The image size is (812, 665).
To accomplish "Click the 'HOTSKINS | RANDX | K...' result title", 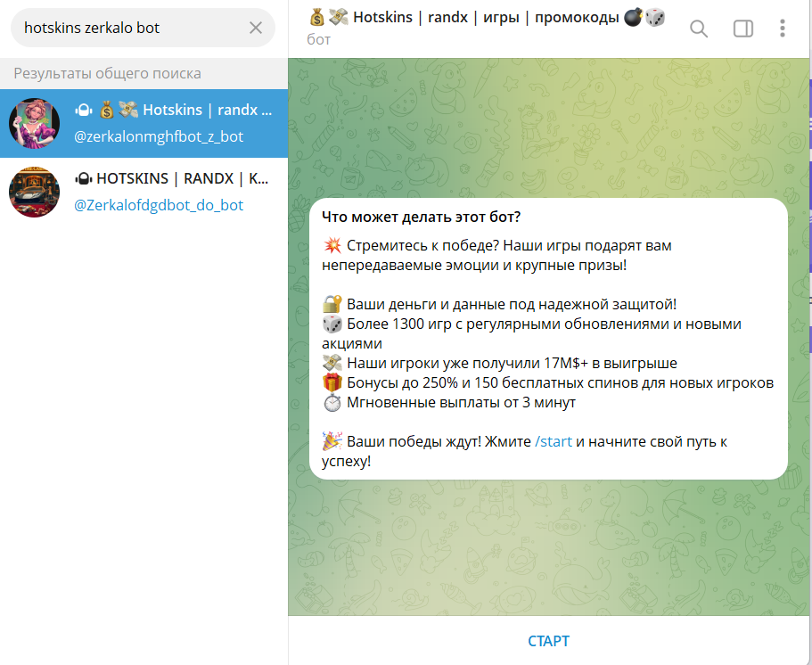I will [x=182, y=178].
